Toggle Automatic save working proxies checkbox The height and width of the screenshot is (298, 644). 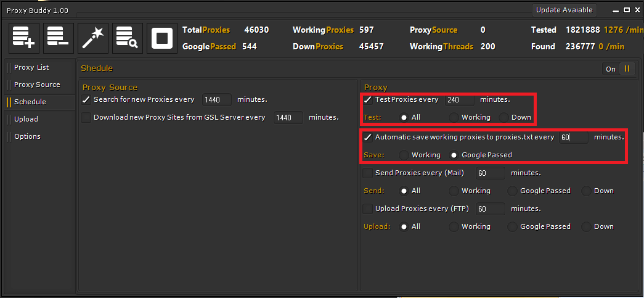pos(367,138)
